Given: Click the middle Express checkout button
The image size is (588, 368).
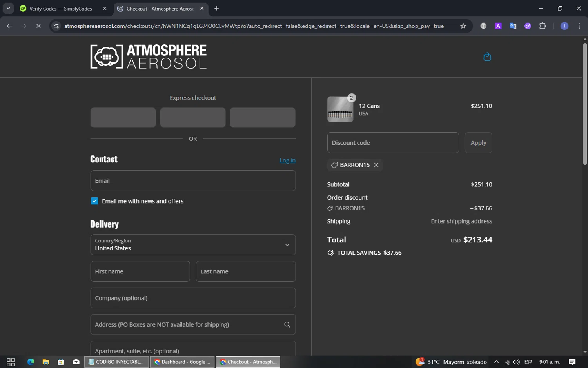Looking at the screenshot, I should coord(193,117).
